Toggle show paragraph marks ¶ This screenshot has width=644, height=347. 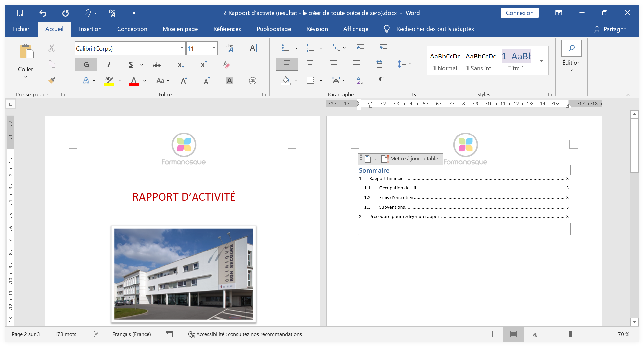[x=381, y=80]
